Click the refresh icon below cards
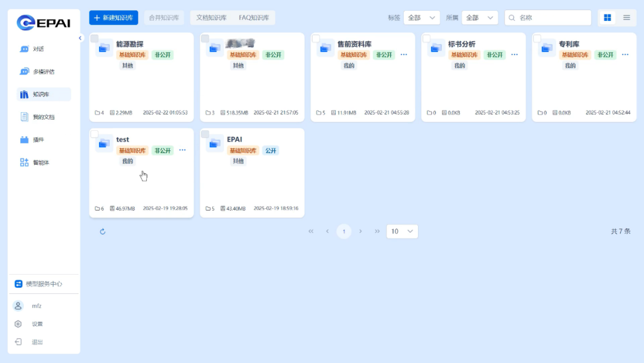 [103, 232]
